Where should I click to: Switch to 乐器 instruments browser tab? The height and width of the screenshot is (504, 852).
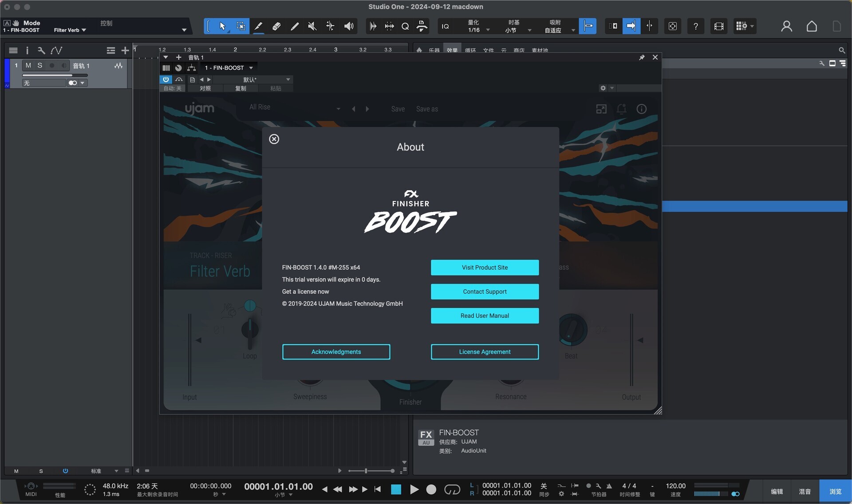click(434, 50)
